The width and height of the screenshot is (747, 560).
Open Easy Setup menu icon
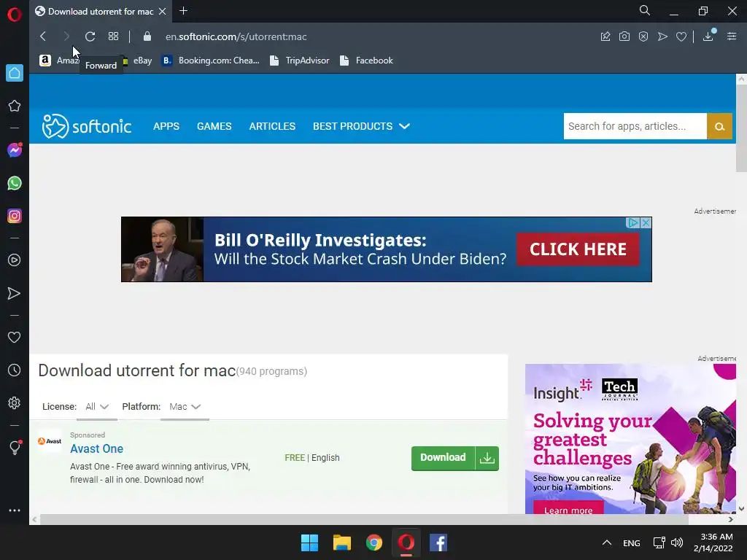tap(732, 36)
